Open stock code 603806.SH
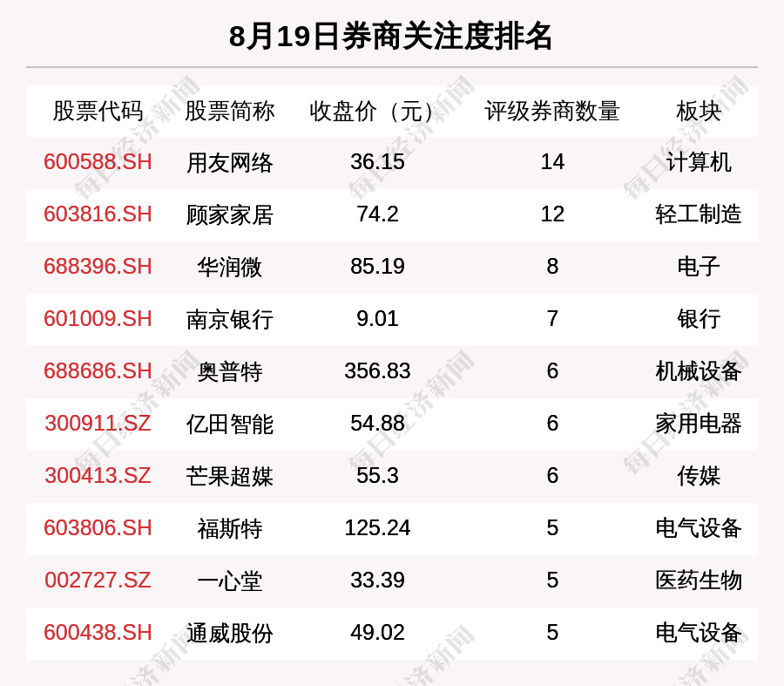784x686 pixels. 98,528
